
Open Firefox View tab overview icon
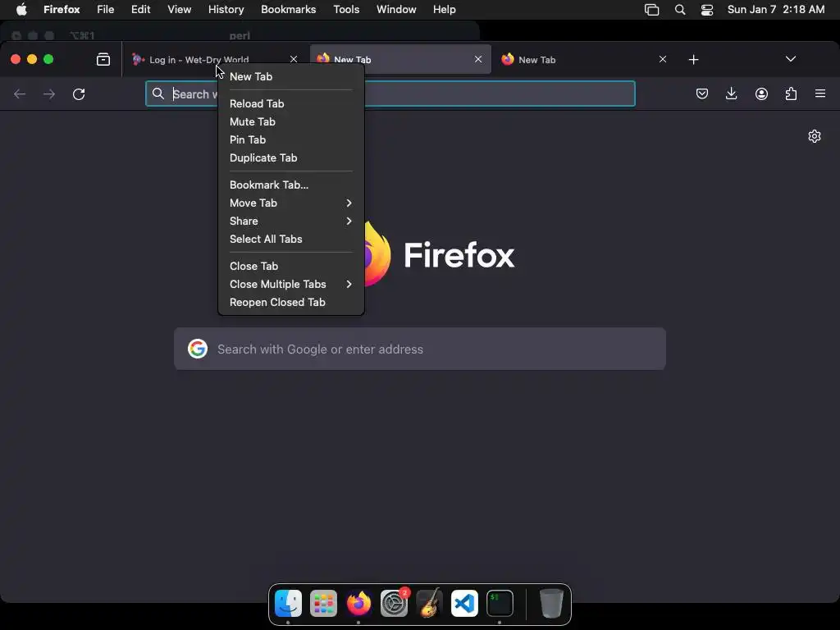click(x=103, y=59)
